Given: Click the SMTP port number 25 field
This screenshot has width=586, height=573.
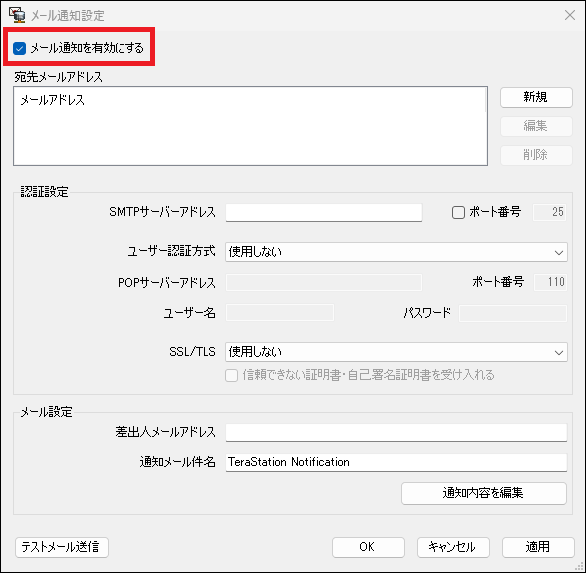Looking at the screenshot, I should [549, 212].
